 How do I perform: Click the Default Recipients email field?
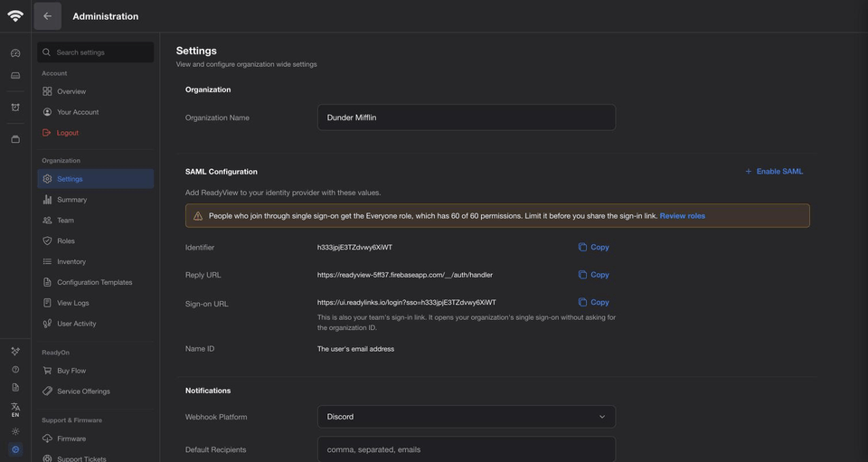[467, 449]
